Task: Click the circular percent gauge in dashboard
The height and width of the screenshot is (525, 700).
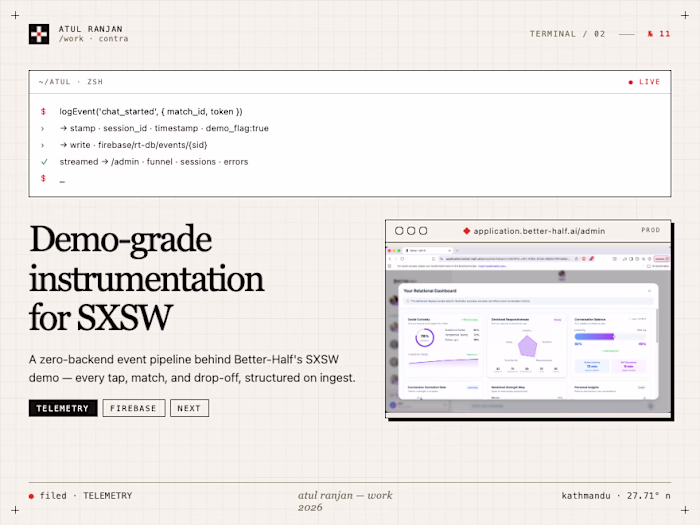Action: pyautogui.click(x=425, y=338)
